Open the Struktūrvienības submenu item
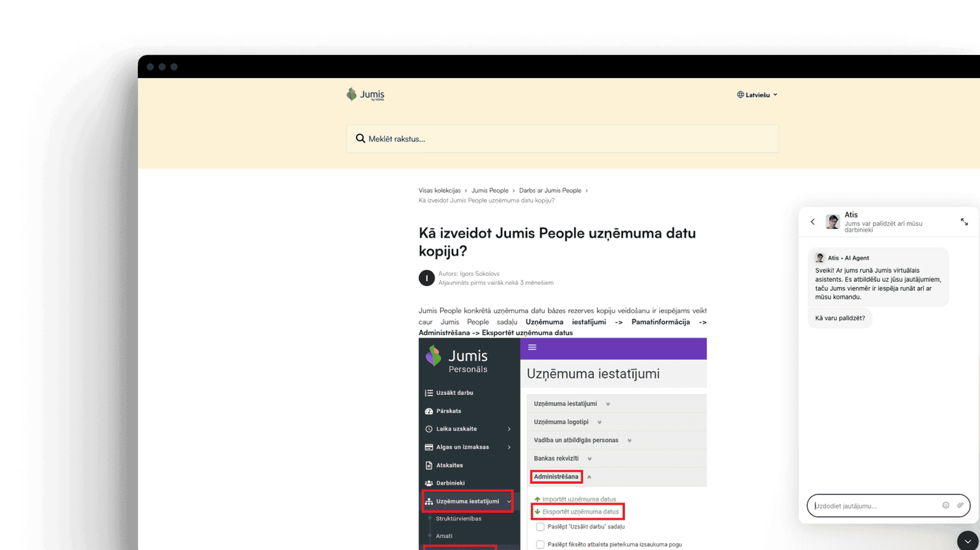Viewport: 980px width, 550px height. coord(458,519)
